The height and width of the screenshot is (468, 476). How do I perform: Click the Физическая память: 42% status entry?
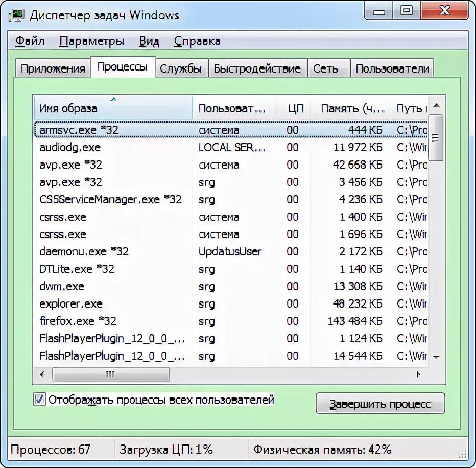(322, 450)
